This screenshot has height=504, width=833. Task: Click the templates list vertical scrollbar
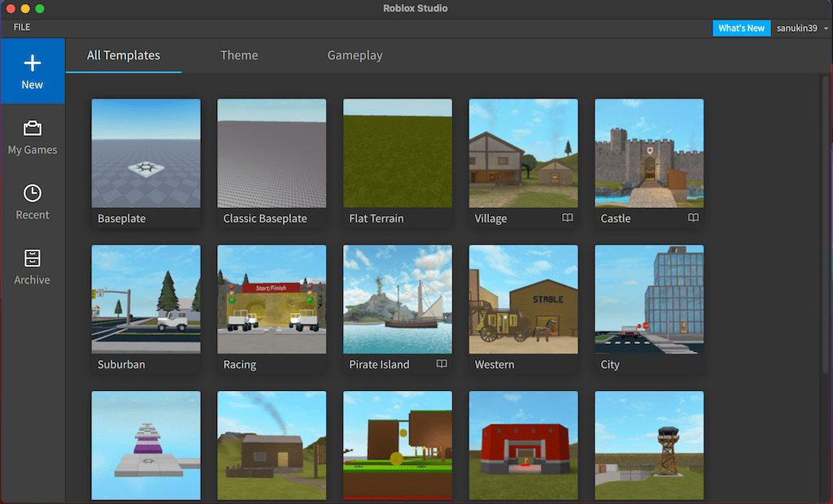point(826,223)
